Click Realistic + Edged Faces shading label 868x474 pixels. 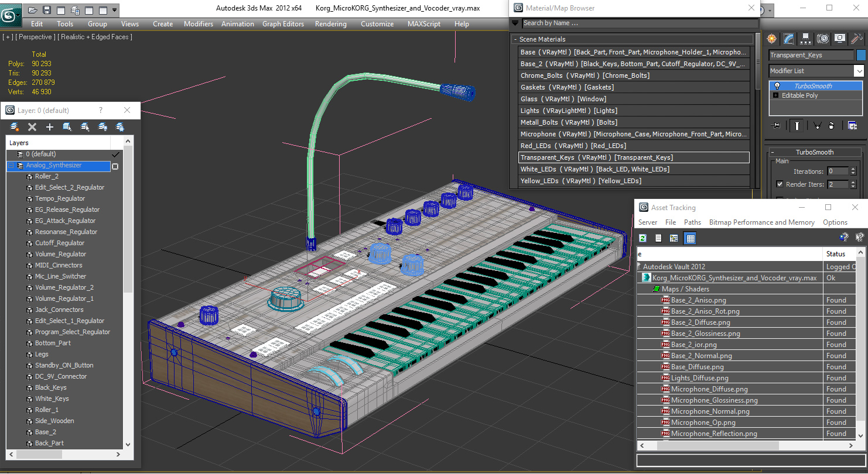coord(96,37)
